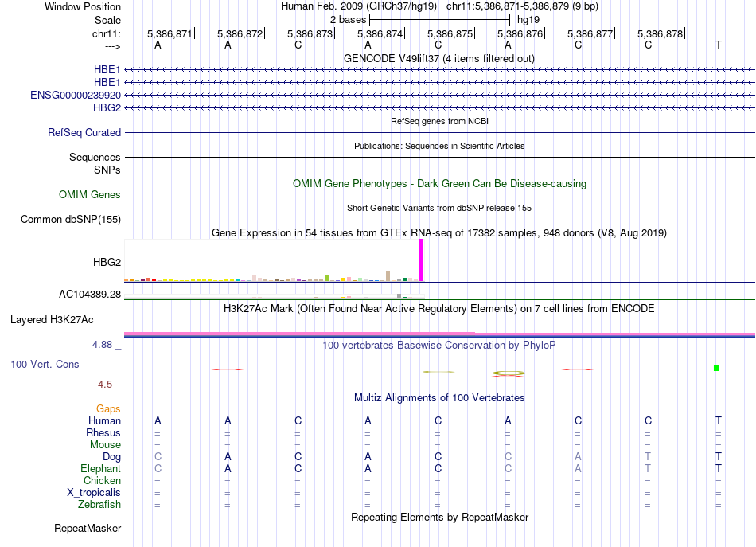The image size is (756, 547).
Task: Click the Human Feb. 2009 (GRCh37/hg19) assembly text
Action: (359, 6)
